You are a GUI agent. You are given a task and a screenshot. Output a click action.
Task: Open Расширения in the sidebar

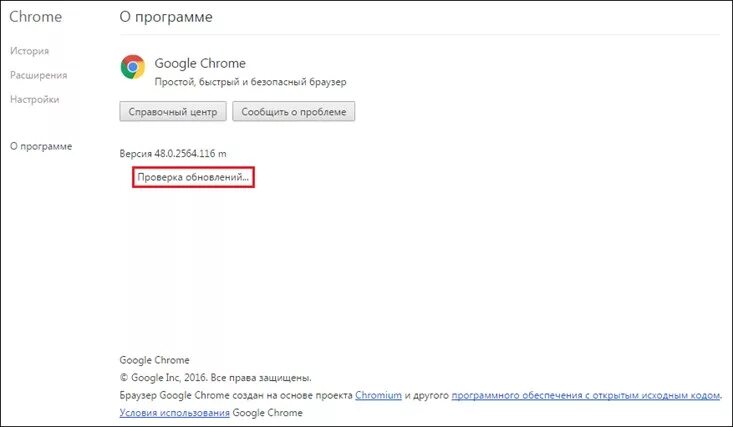(38, 75)
